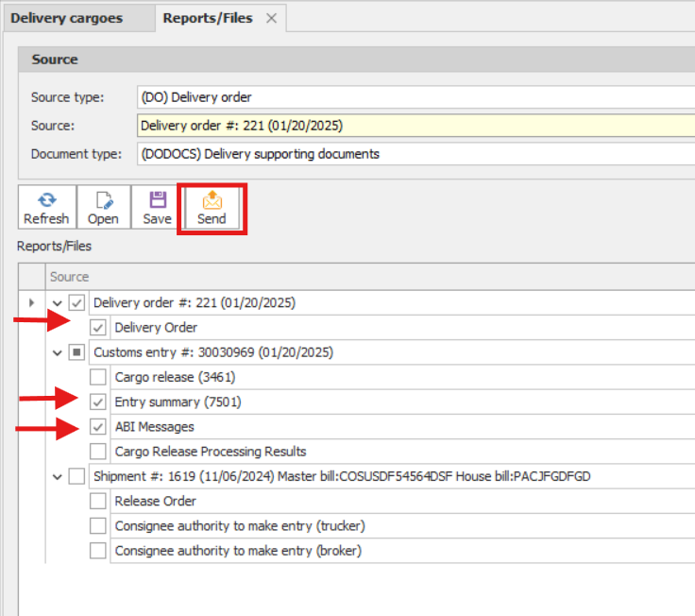Viewport: 695px width, 616px height.
Task: Send documents with the Send envelope icon
Action: tap(212, 207)
